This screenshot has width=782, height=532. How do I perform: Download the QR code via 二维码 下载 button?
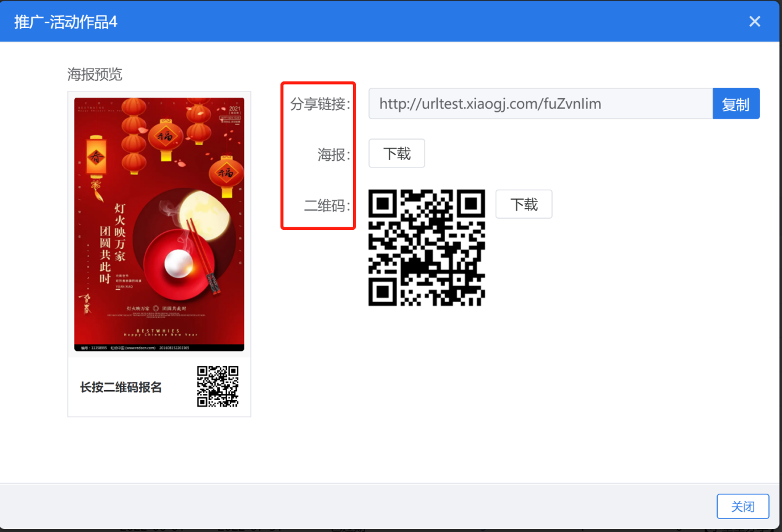(524, 204)
